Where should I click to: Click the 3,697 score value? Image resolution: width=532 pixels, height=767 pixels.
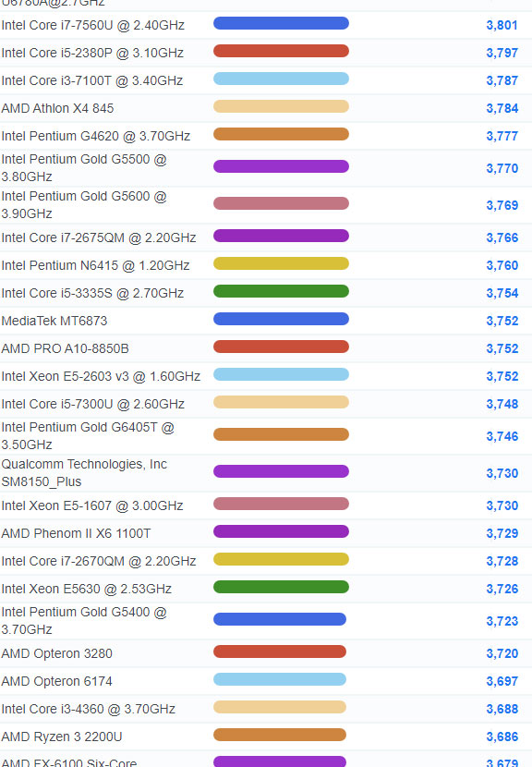click(x=502, y=681)
